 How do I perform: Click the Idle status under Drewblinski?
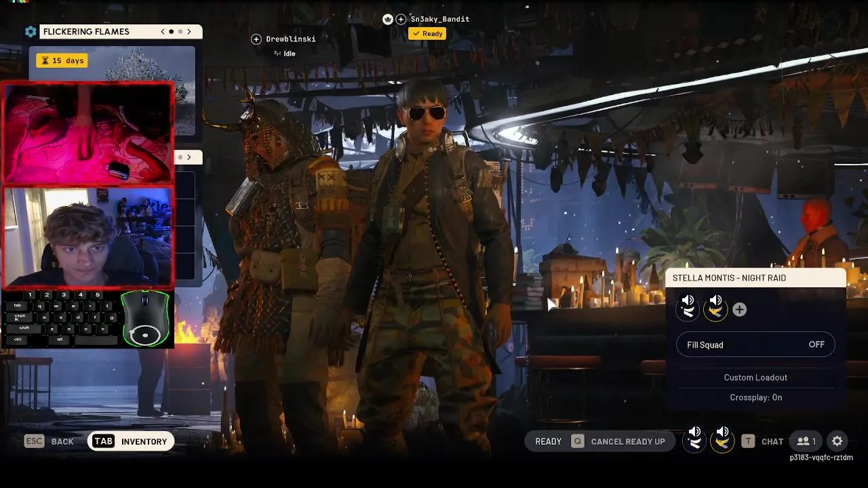(285, 54)
